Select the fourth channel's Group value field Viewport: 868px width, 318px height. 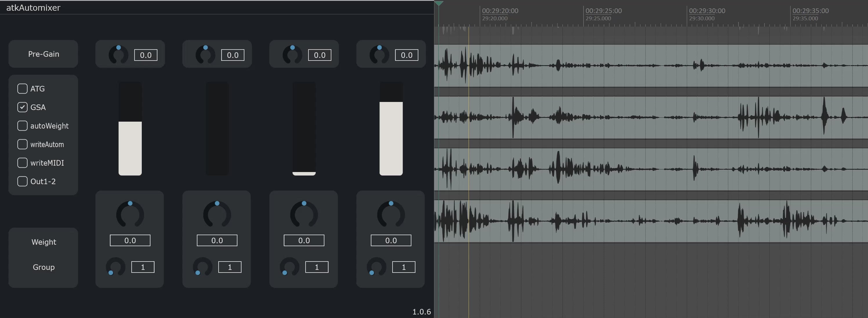coord(403,266)
